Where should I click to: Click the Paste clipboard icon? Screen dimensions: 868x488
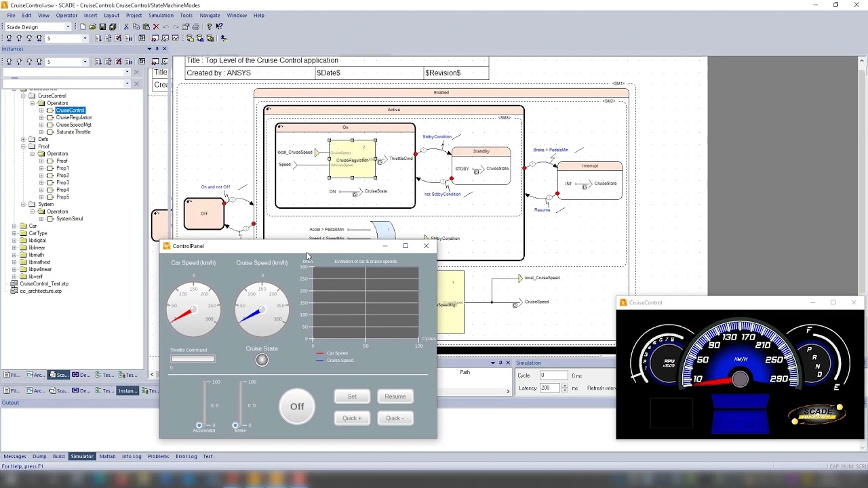[x=146, y=26]
